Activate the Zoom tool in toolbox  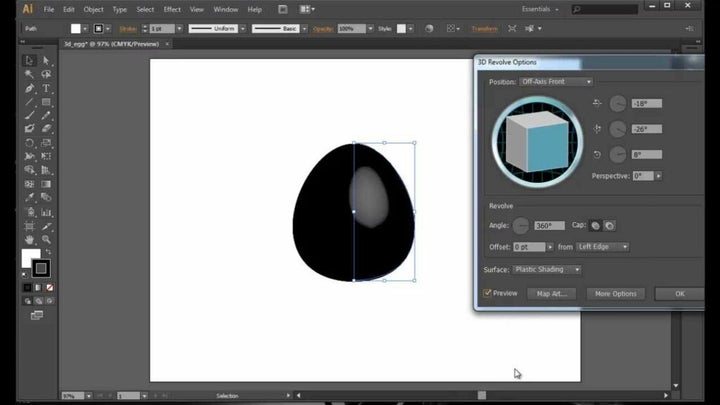coord(46,239)
